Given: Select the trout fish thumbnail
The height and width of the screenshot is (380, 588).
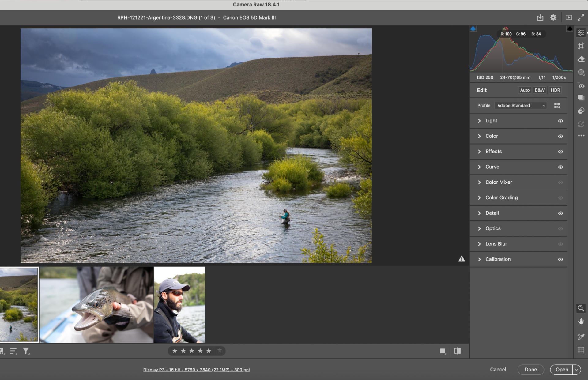Looking at the screenshot, I should pos(96,305).
